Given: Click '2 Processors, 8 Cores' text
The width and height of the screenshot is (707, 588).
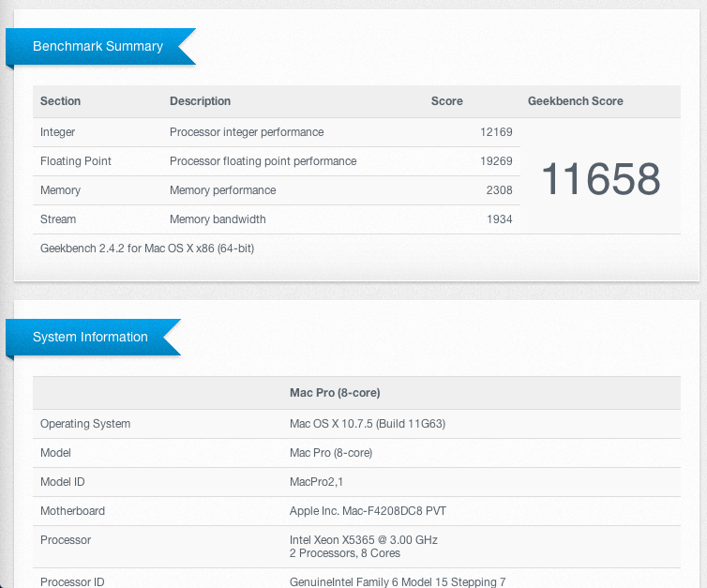Looking at the screenshot, I should (x=345, y=553).
